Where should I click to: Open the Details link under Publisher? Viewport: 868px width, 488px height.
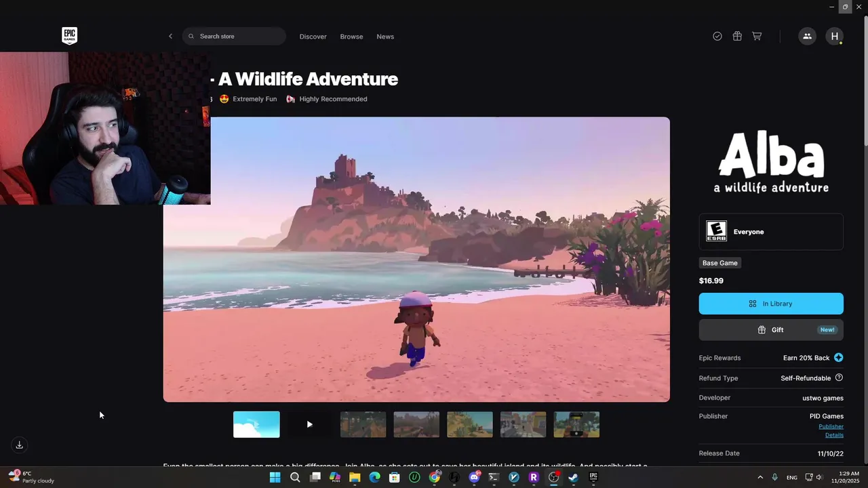pos(834,435)
